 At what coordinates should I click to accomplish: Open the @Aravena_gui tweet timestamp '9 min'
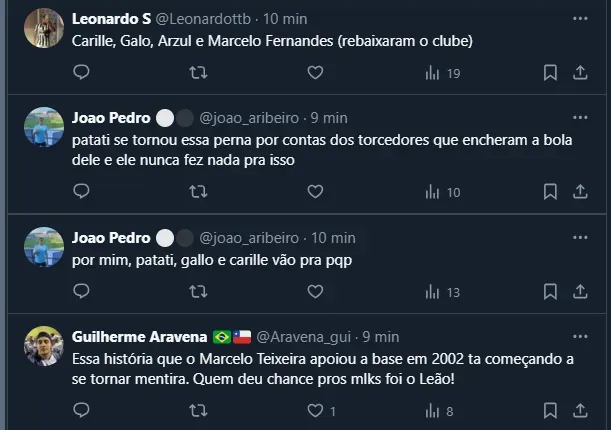tap(381, 336)
